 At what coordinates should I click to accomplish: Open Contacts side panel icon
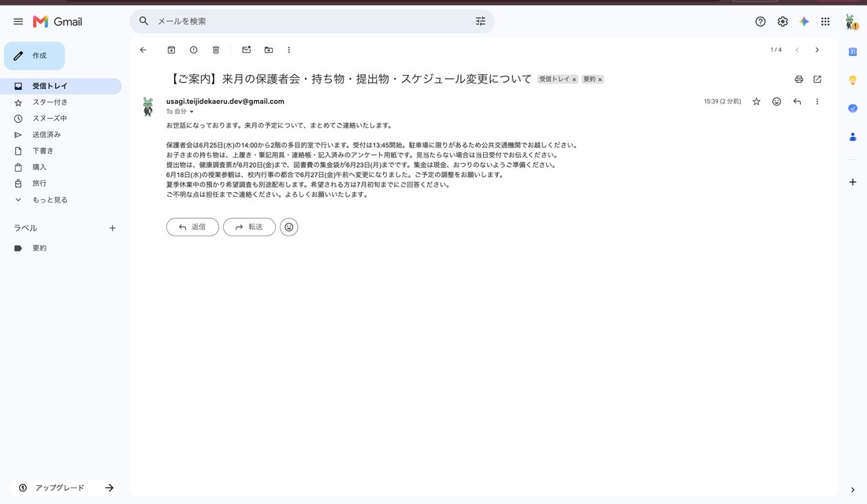pyautogui.click(x=853, y=136)
